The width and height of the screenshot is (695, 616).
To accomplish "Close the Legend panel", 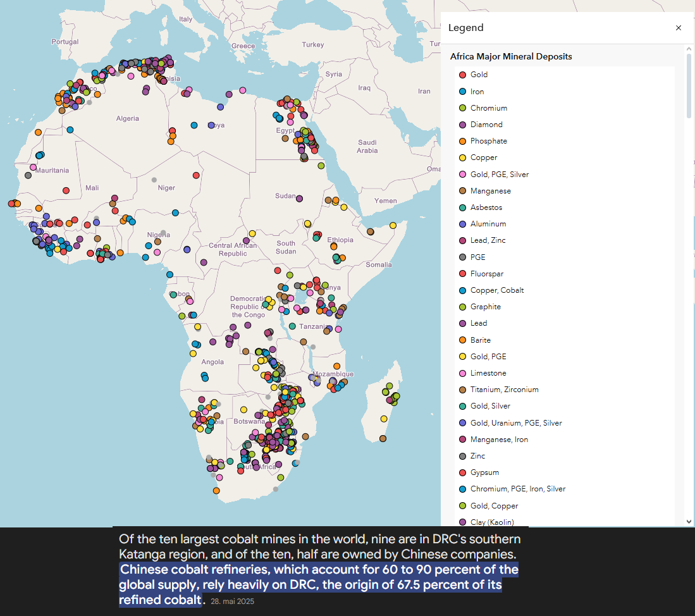I will (678, 28).
